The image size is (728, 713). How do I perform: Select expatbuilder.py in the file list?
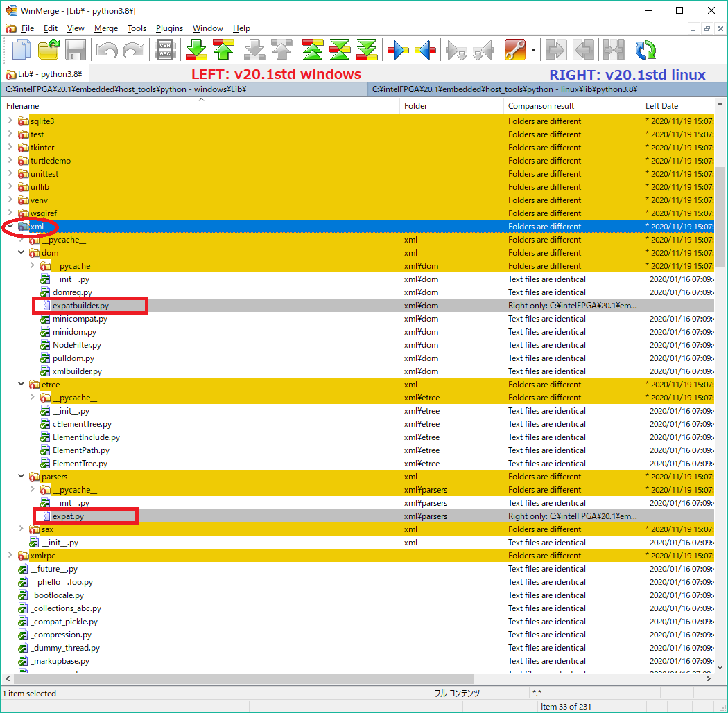click(80, 306)
